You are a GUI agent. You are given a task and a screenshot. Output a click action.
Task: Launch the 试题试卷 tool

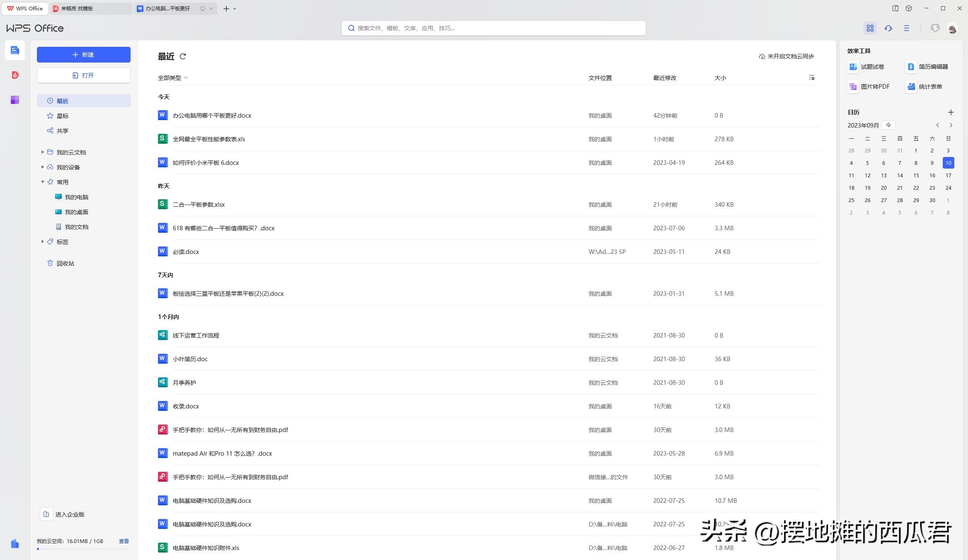(866, 67)
